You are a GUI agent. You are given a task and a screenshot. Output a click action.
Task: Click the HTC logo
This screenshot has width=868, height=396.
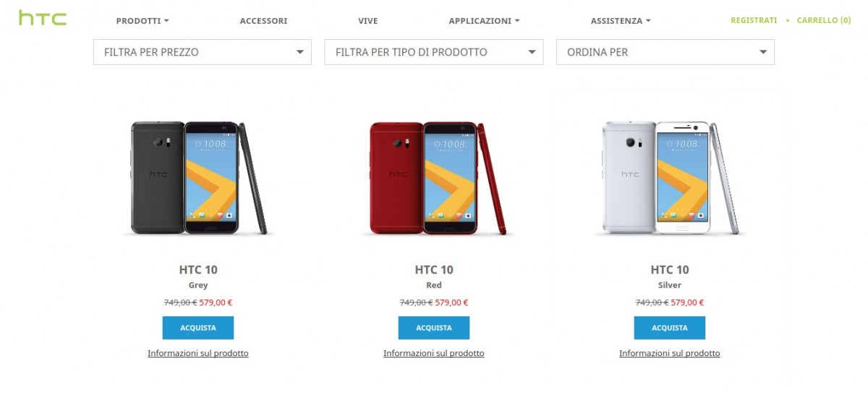(x=43, y=18)
